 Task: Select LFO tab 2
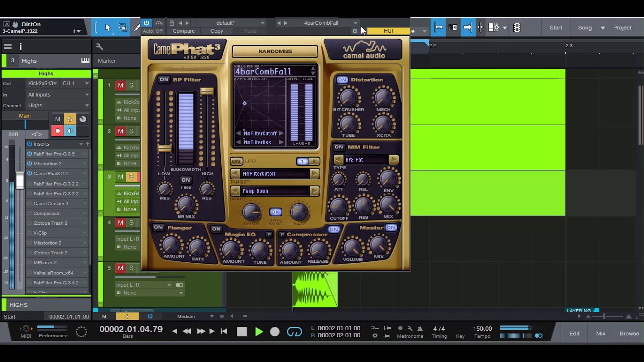(314, 161)
